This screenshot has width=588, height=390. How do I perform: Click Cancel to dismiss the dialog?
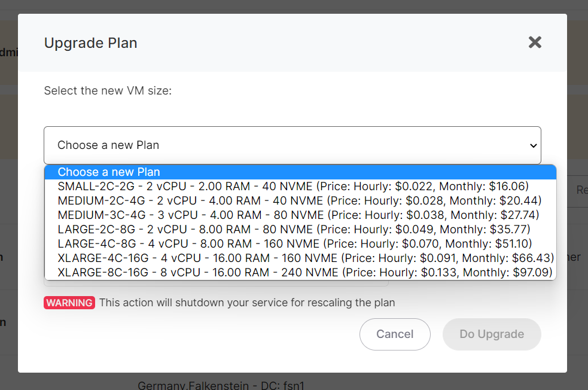[395, 334]
